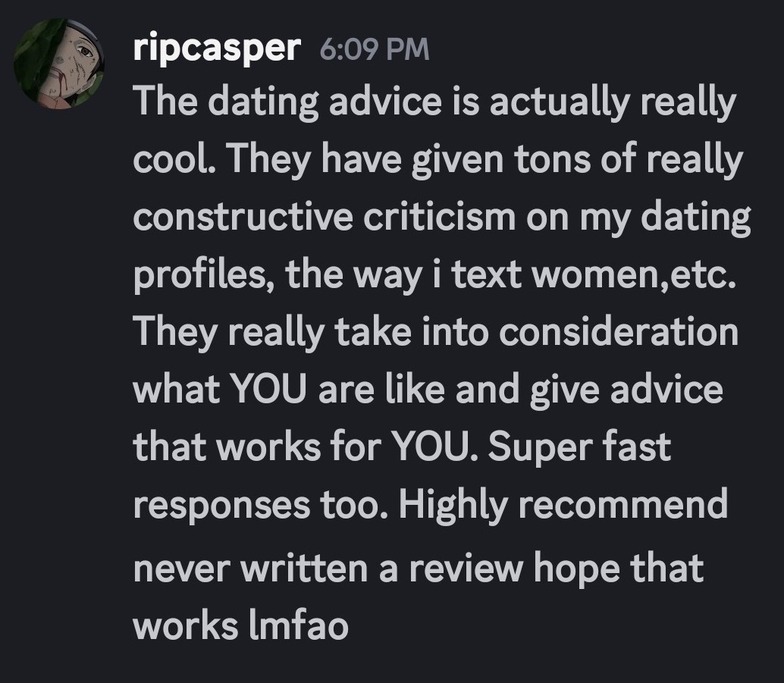Open ripcasper's profile avatar
The width and height of the screenshot is (784, 683).
coord(59,64)
